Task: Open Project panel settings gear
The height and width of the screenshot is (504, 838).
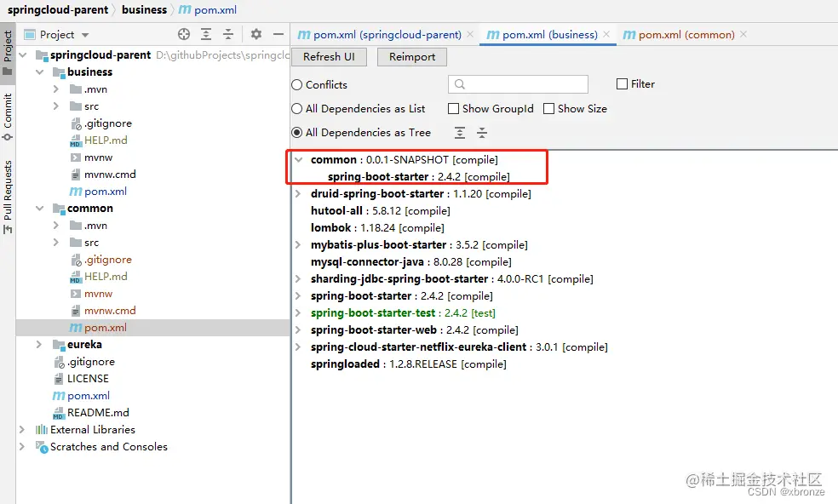Action: pos(256,34)
